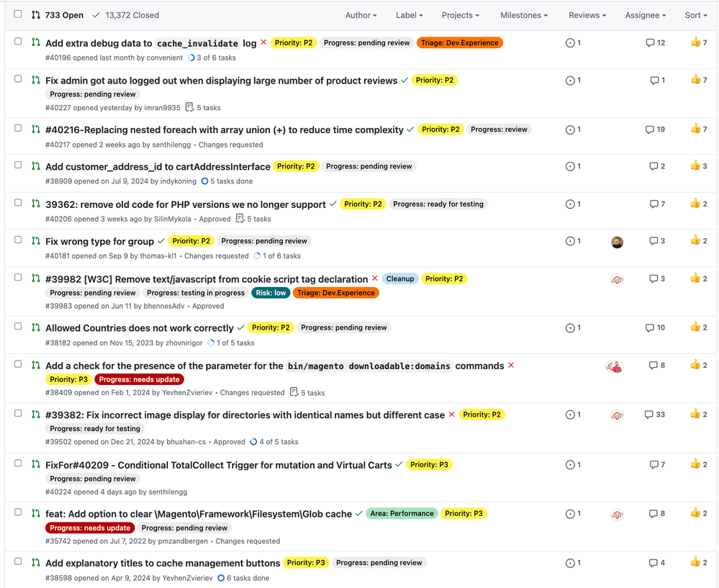This screenshot has width=719, height=588.
Task: Click the green checkmark status on the Fix wrong type PR
Action: tap(161, 241)
